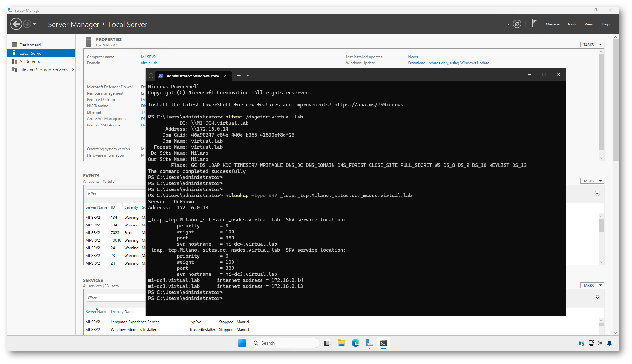Expand the Services filter chevron button
This screenshot has width=632, height=364.
597,298
